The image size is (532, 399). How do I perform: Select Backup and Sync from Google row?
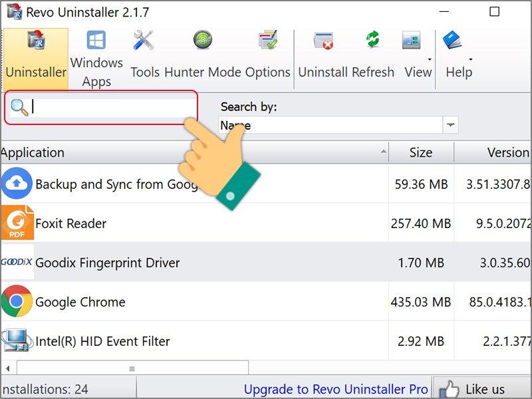point(113,184)
